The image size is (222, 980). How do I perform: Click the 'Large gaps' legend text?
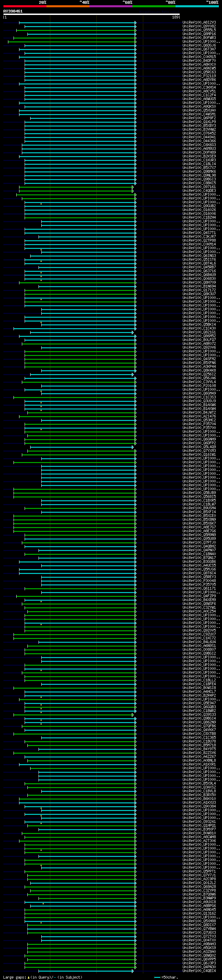[x=15, y=977]
